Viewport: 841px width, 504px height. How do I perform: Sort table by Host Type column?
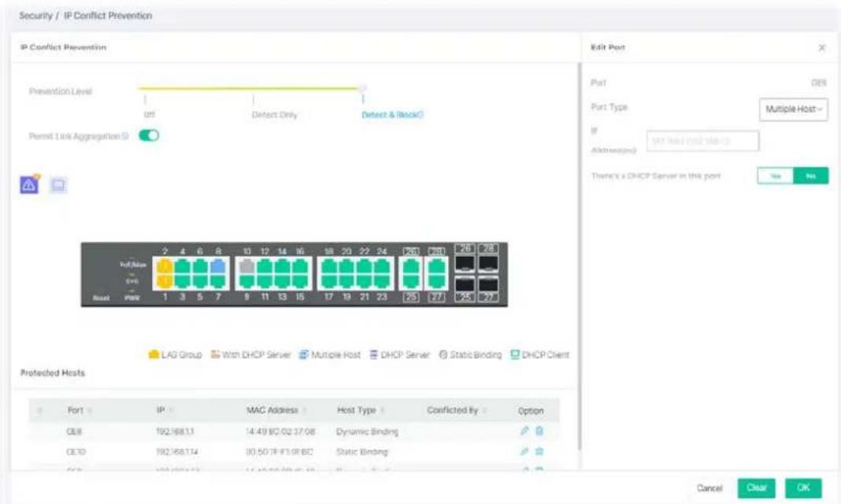pyautogui.click(x=357, y=410)
